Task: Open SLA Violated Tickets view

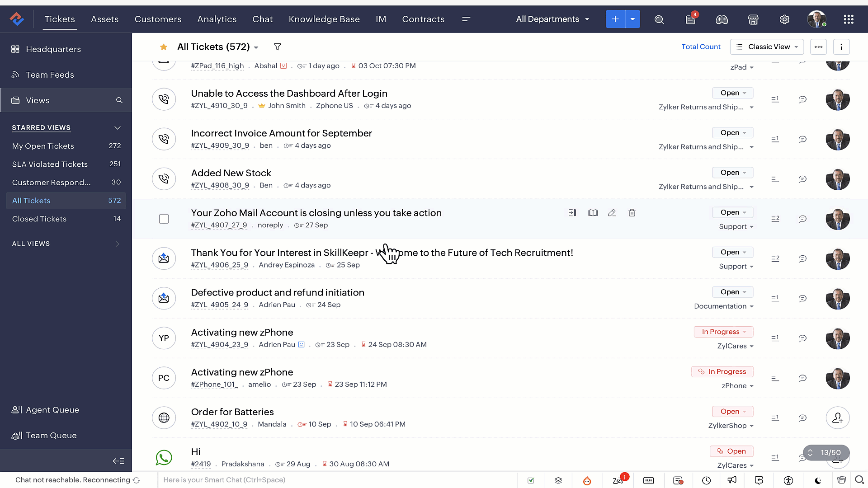Action: click(x=50, y=164)
